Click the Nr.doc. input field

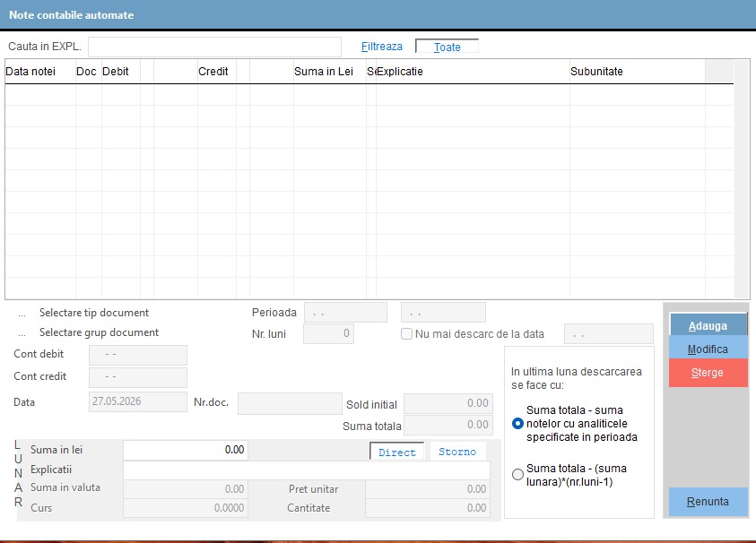(x=290, y=403)
